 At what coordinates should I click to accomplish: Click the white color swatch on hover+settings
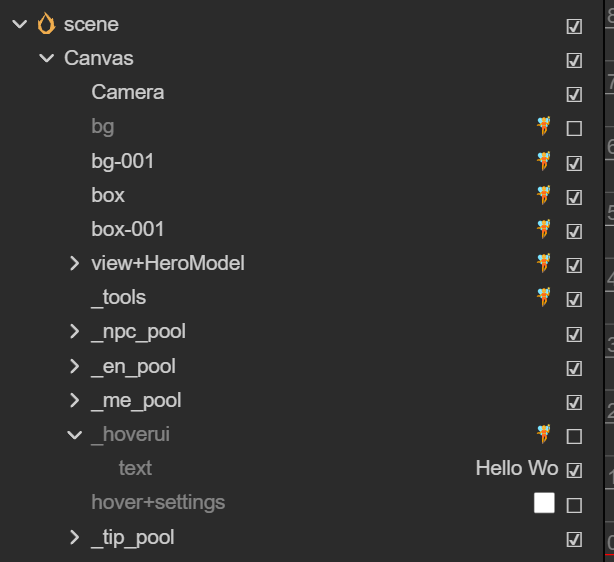544,503
